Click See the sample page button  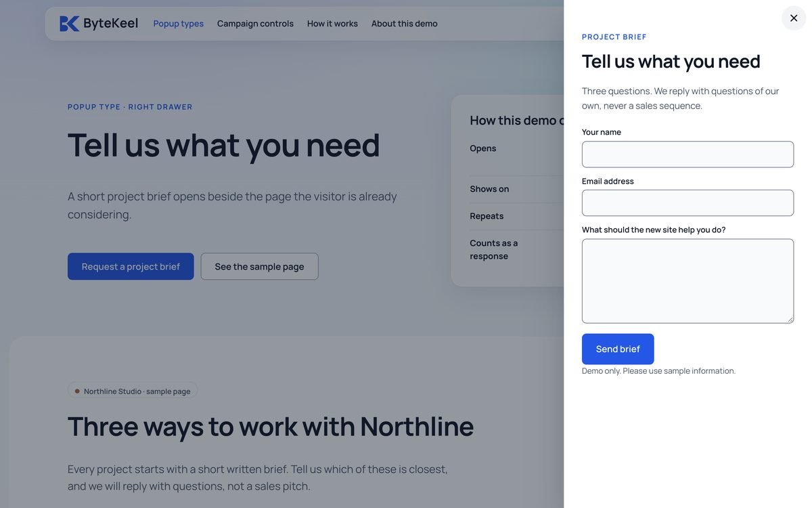(260, 267)
